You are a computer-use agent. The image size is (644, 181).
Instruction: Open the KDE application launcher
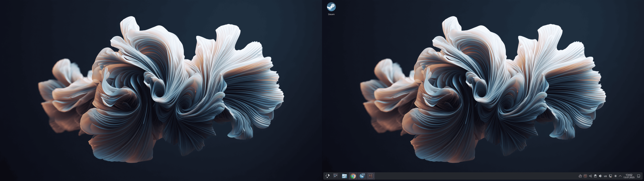click(328, 176)
